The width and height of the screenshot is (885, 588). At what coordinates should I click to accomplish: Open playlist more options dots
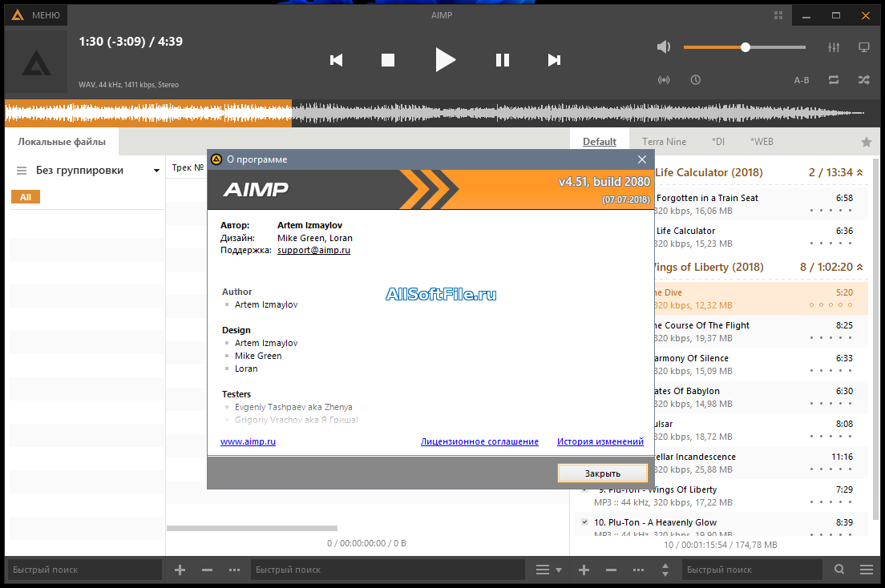point(638,570)
